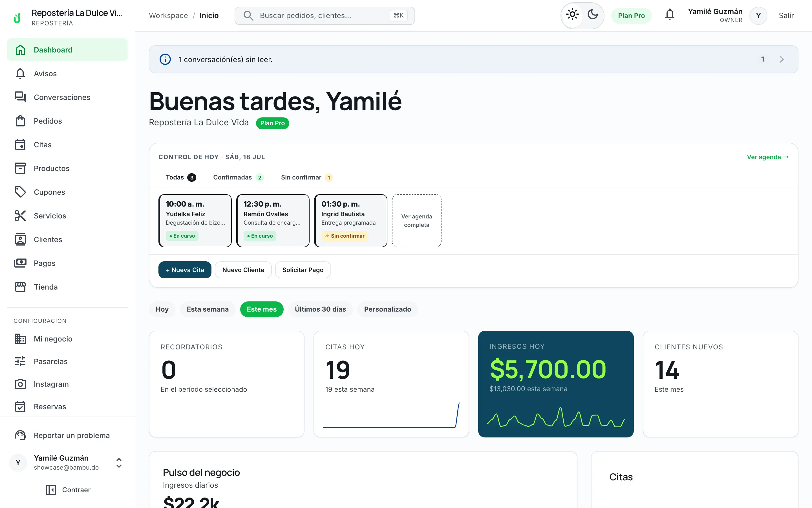Open Servicios scissors icon
This screenshot has width=812, height=508.
point(20,216)
